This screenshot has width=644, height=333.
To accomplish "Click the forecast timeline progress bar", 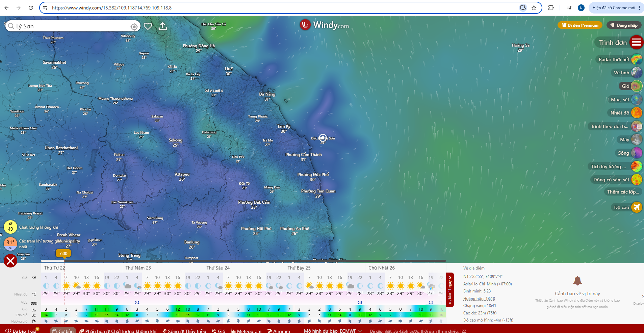I will (x=243, y=261).
